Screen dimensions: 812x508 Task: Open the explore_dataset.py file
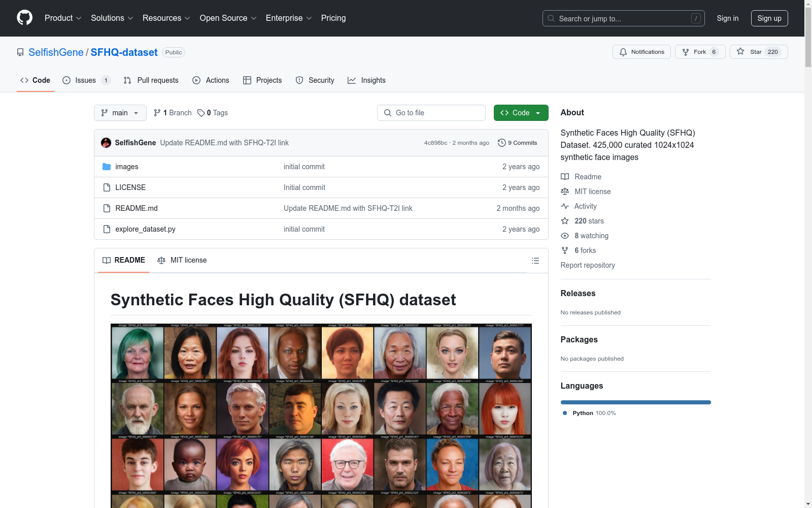point(145,229)
